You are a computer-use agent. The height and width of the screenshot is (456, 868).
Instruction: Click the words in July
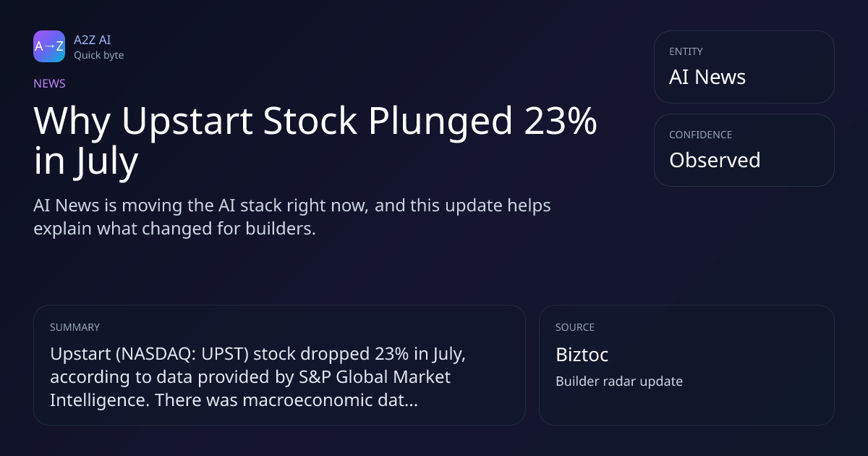[85, 162]
